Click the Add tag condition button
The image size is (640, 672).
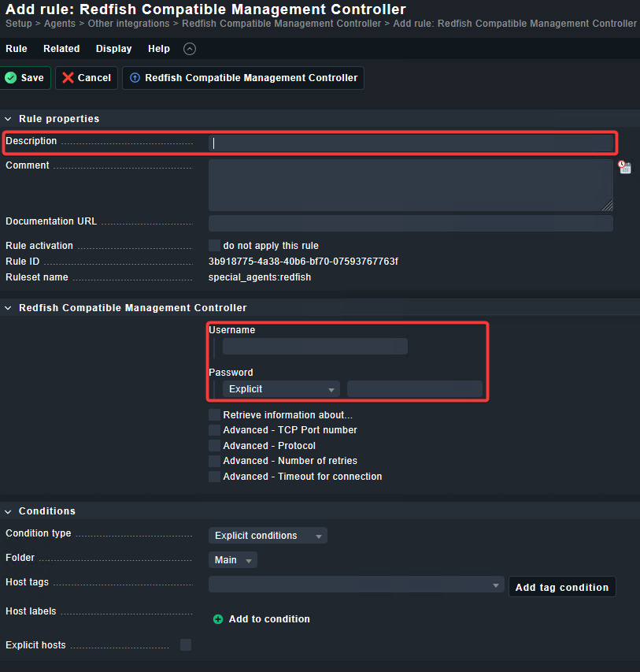click(x=561, y=586)
